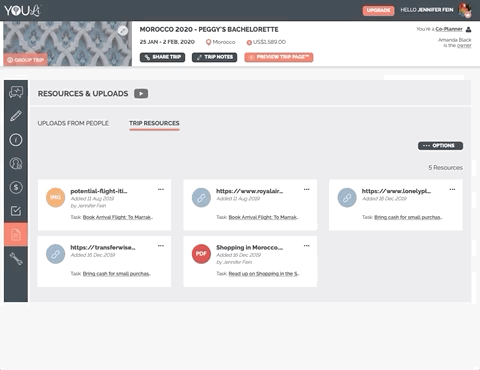480x370 pixels.
Task: Click the edit trip photo icon
Action: (x=123, y=31)
